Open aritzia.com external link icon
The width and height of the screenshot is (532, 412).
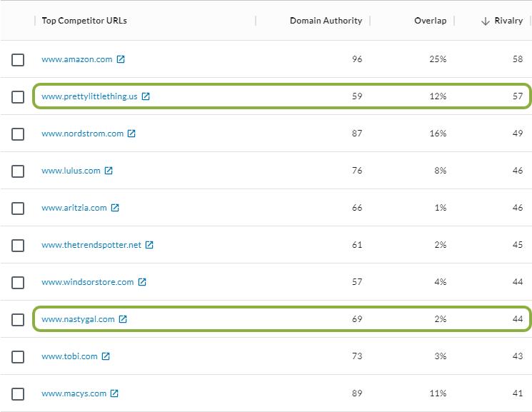point(115,208)
